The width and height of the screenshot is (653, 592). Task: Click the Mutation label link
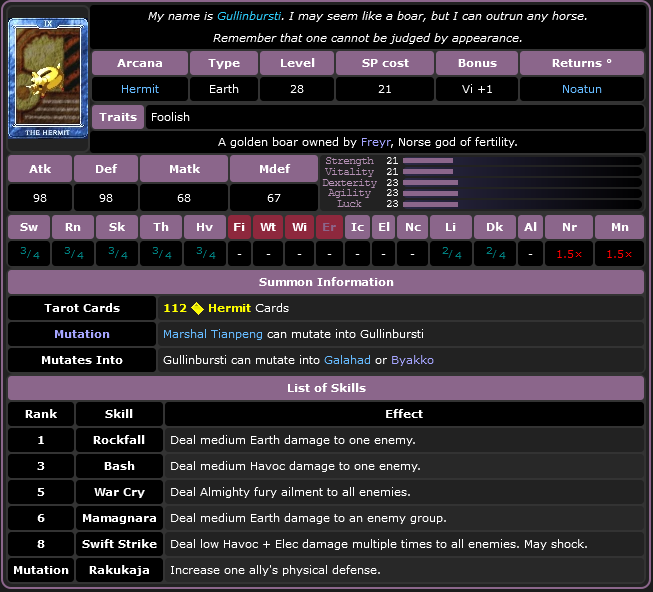pos(82,333)
